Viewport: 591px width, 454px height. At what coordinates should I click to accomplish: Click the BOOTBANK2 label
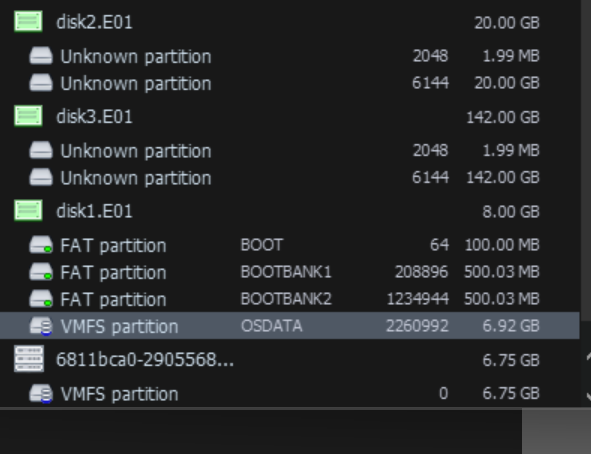[x=286, y=299]
